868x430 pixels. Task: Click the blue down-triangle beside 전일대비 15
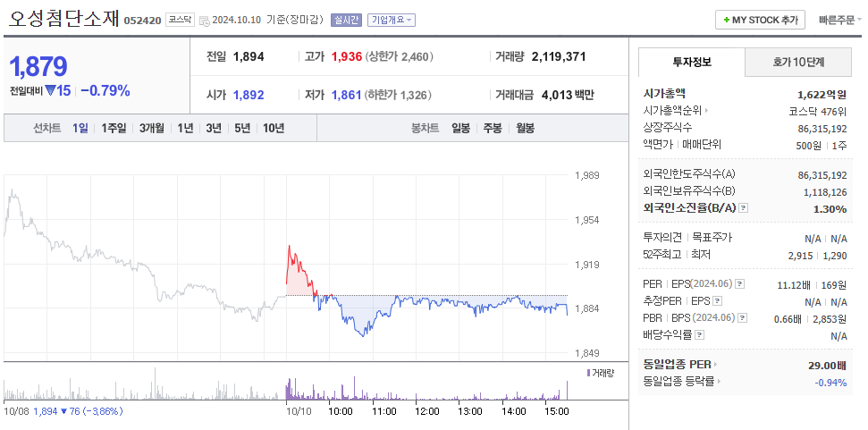(x=50, y=91)
